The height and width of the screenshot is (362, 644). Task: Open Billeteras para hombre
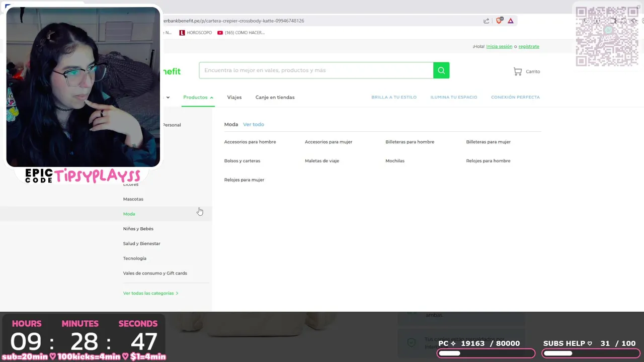coord(410,142)
